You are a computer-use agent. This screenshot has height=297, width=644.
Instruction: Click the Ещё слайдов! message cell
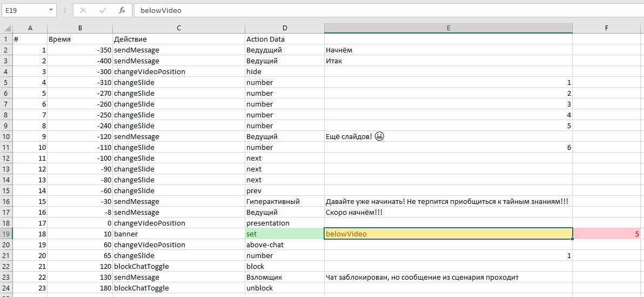448,136
